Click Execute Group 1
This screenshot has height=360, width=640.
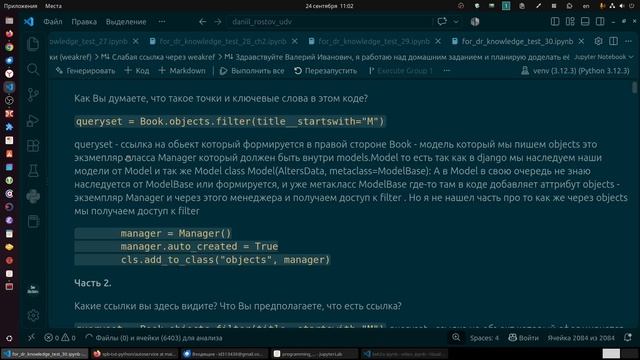[400, 71]
